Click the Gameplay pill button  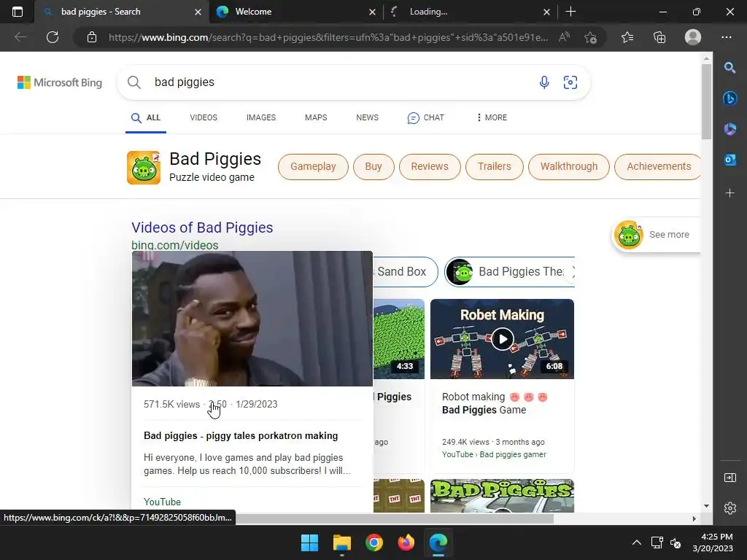tap(313, 167)
